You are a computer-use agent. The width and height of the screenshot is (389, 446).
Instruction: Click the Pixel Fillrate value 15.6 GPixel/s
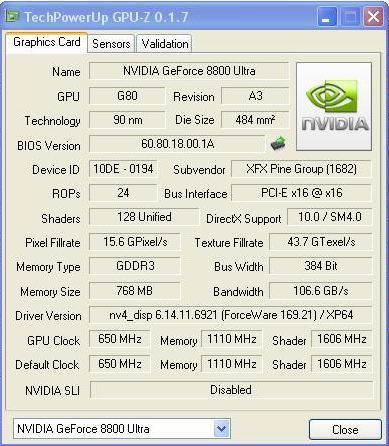click(x=135, y=242)
